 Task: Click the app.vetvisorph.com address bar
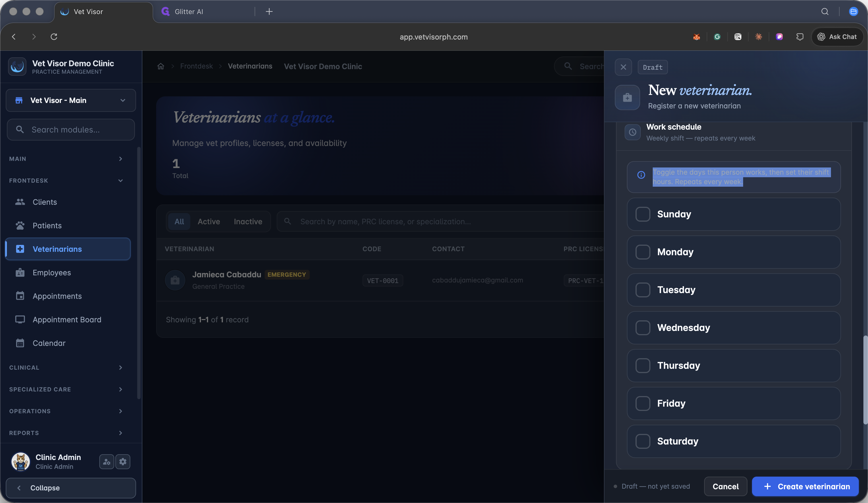[x=434, y=37]
